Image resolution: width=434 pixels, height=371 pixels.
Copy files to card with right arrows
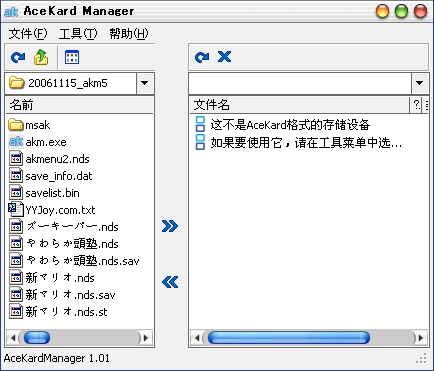pos(170,226)
